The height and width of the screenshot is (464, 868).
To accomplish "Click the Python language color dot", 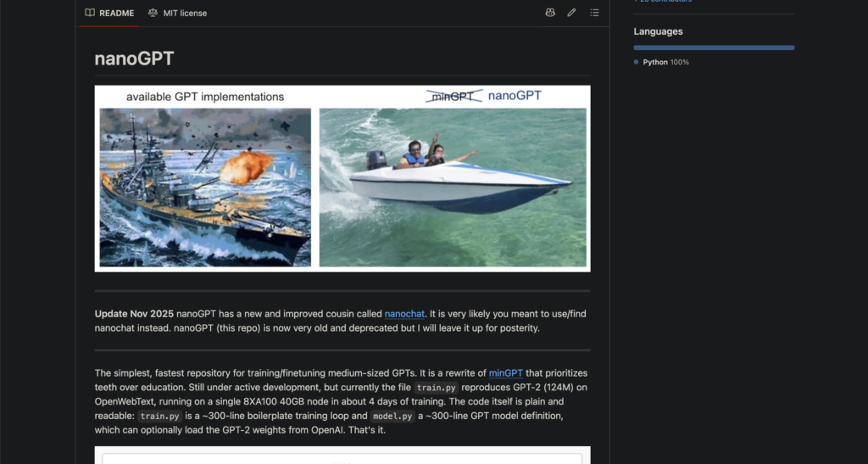I will (x=636, y=62).
